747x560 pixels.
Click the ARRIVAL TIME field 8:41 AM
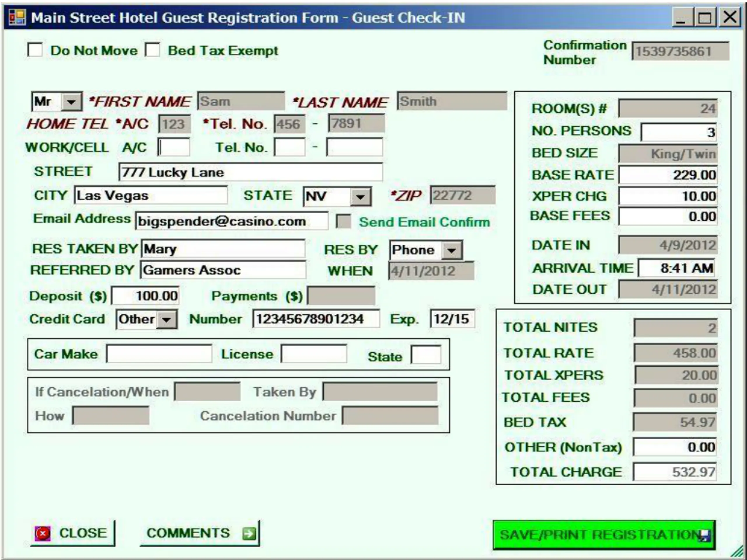(677, 268)
